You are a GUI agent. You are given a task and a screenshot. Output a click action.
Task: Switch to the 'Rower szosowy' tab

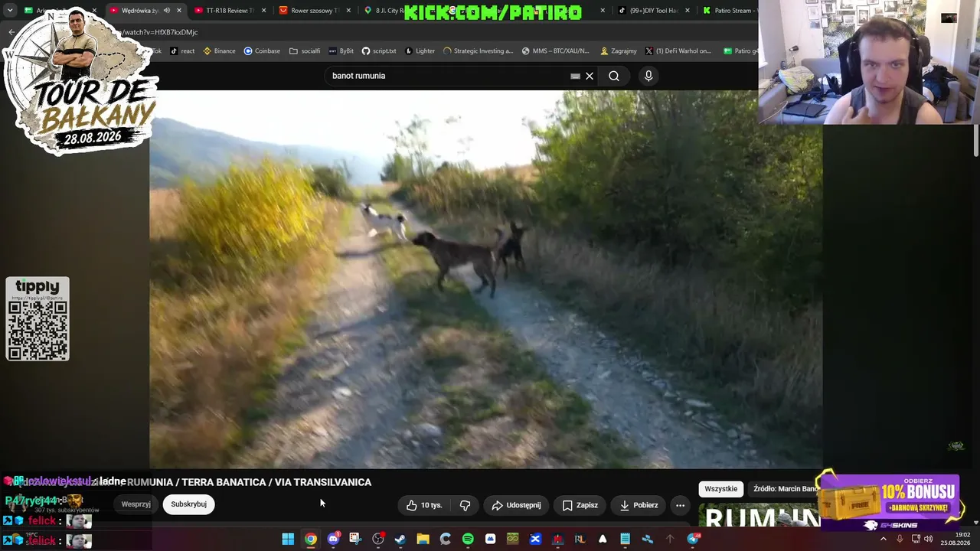click(x=313, y=11)
